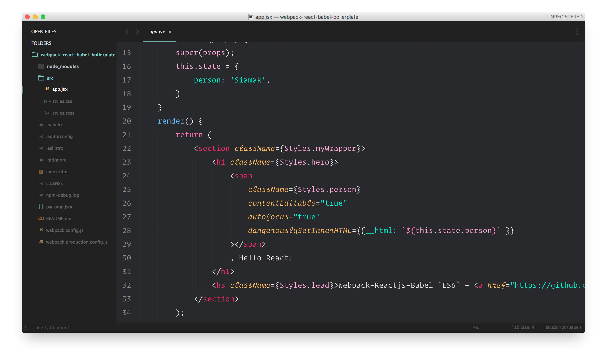Click the back navigation arrow in tab bar

(x=127, y=32)
